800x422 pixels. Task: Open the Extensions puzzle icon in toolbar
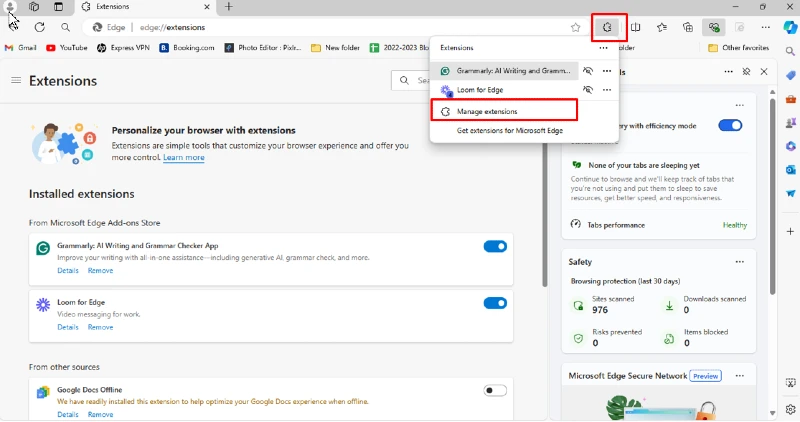607,28
